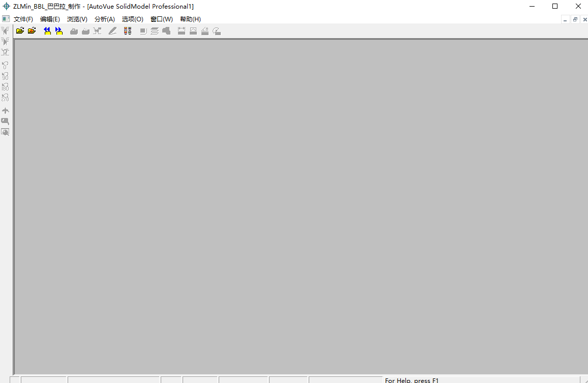Select the magnifier zoom tool
Image resolution: width=588 pixels, height=383 pixels.
tap(5, 122)
